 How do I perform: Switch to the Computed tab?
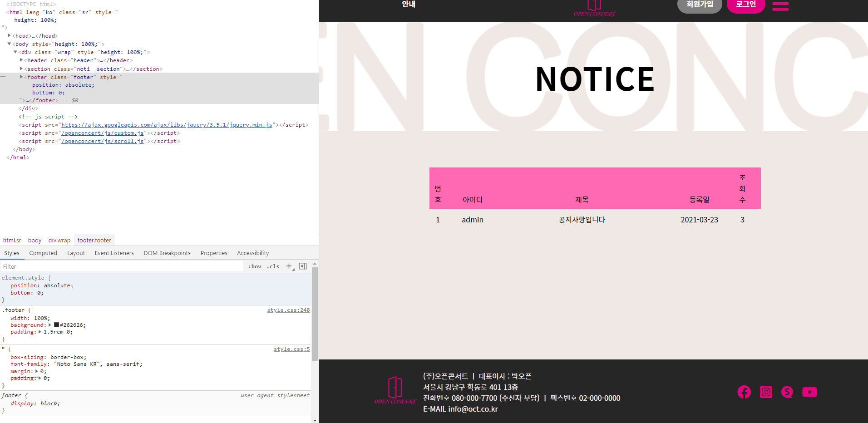[x=43, y=253]
